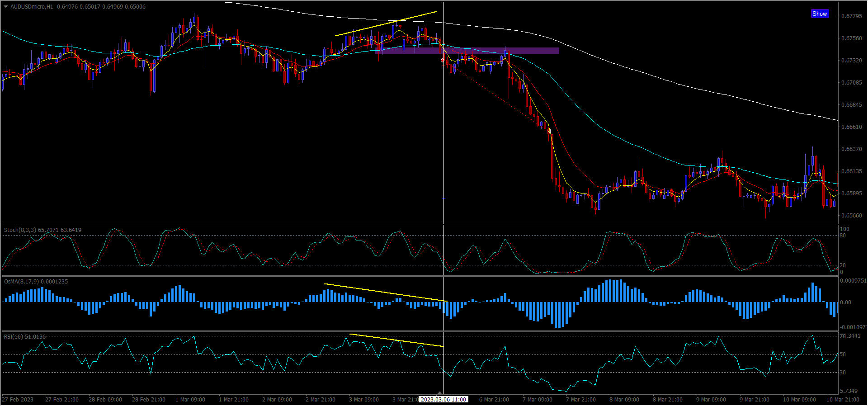Click the 8 Mar 09:00 time axis label

tap(624, 400)
